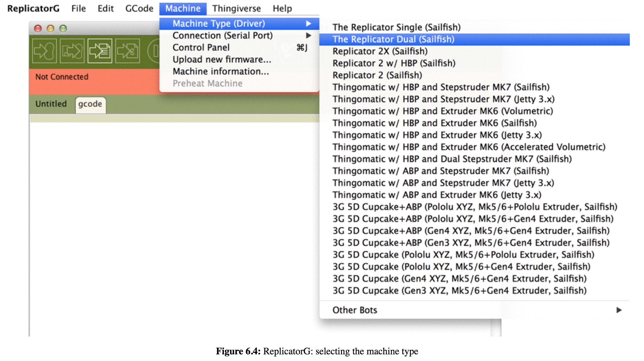
Task: Click the Build from SD card toolbar icon
Action: tap(72, 51)
